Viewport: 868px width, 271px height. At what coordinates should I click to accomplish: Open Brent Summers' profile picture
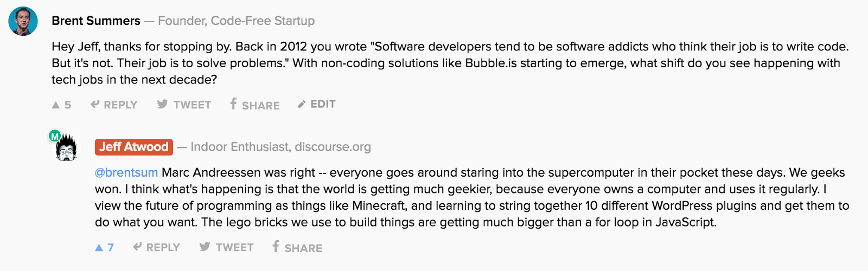pyautogui.click(x=23, y=22)
